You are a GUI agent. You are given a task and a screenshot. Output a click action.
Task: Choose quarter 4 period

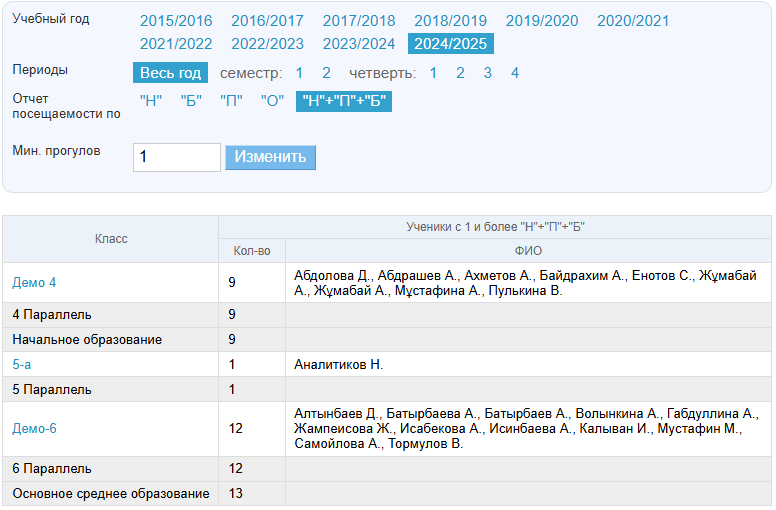(515, 73)
